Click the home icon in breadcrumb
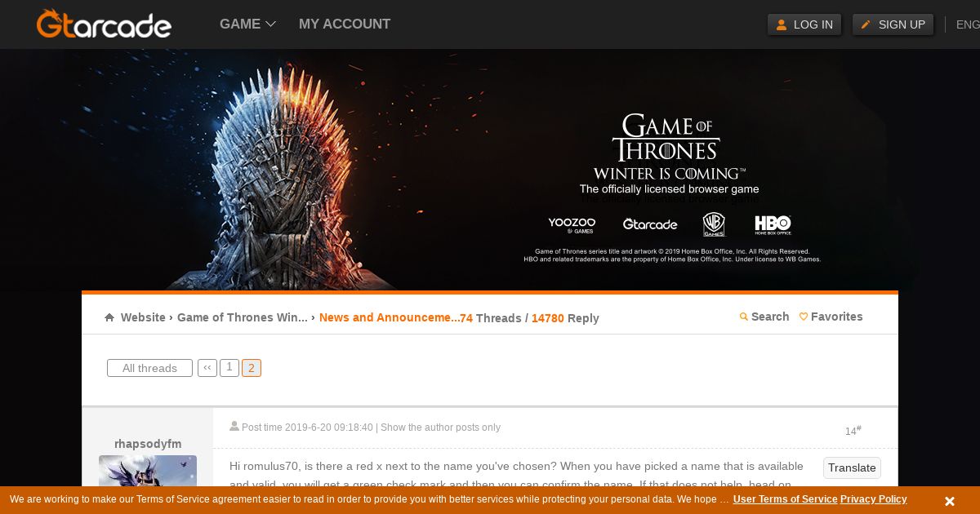This screenshot has height=514, width=980. point(109,317)
